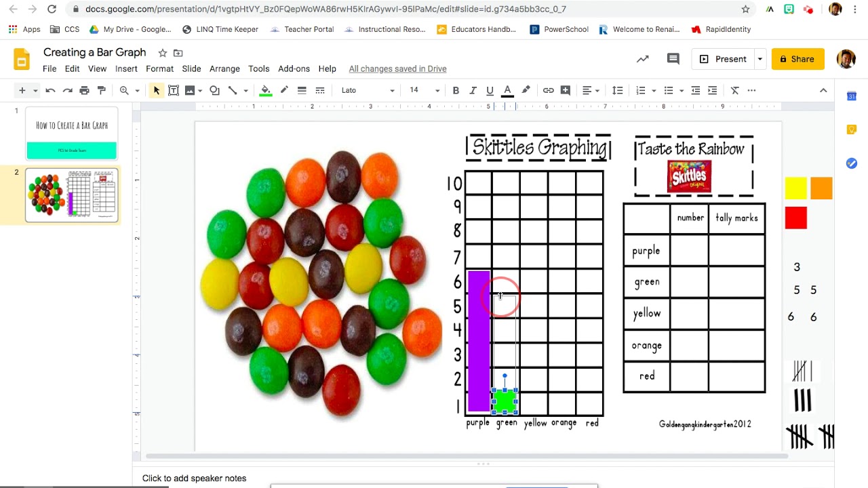This screenshot has height=488, width=868.
Task: Open border dash options
Action: 320,90
